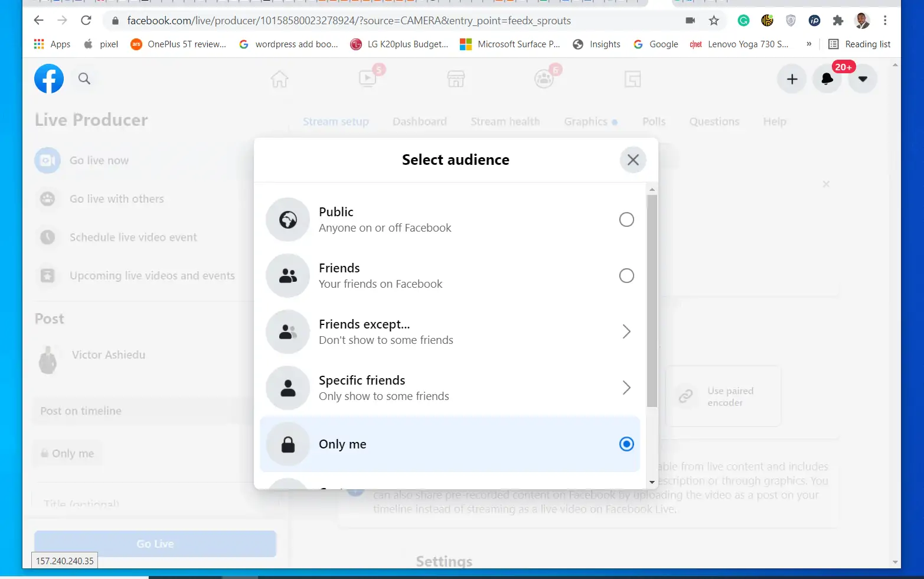924x579 pixels.
Task: Switch to the Stream setup tab
Action: pos(336,122)
